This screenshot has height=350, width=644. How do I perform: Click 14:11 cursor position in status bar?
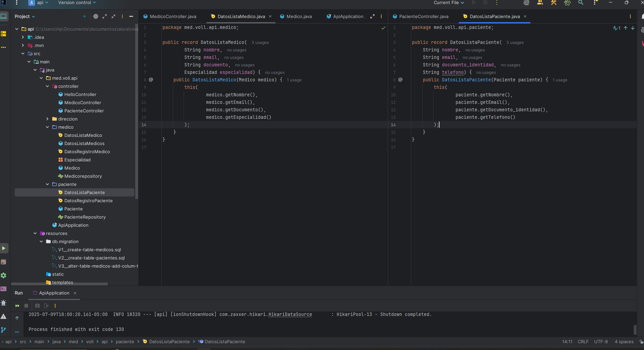[567, 341]
